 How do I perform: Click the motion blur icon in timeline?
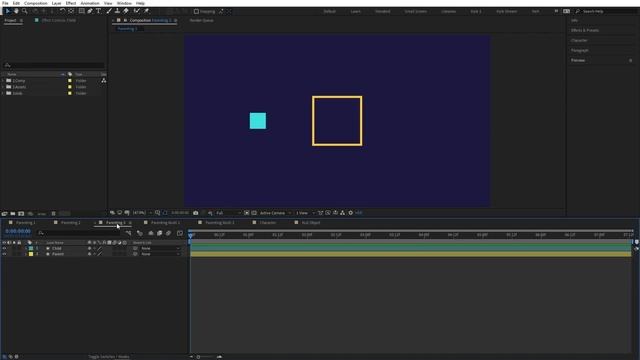(168, 233)
